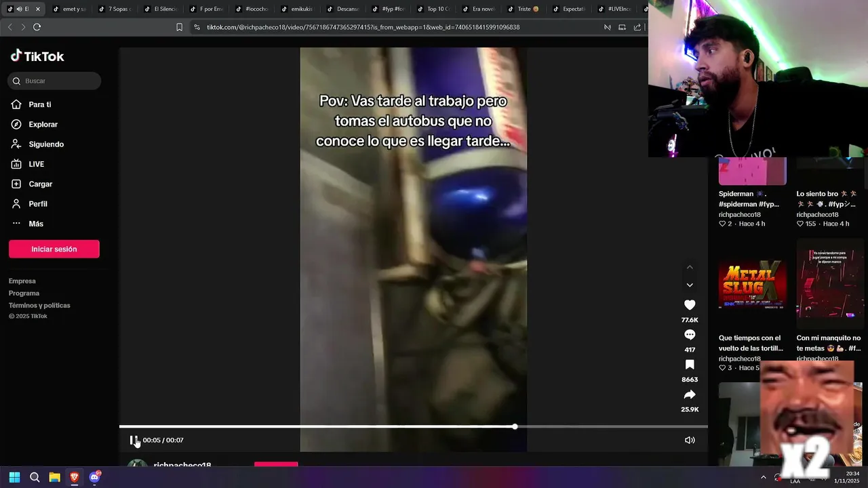Screen dimensions: 868x488
Task: Mute the video with speaker icon
Action: (690, 440)
